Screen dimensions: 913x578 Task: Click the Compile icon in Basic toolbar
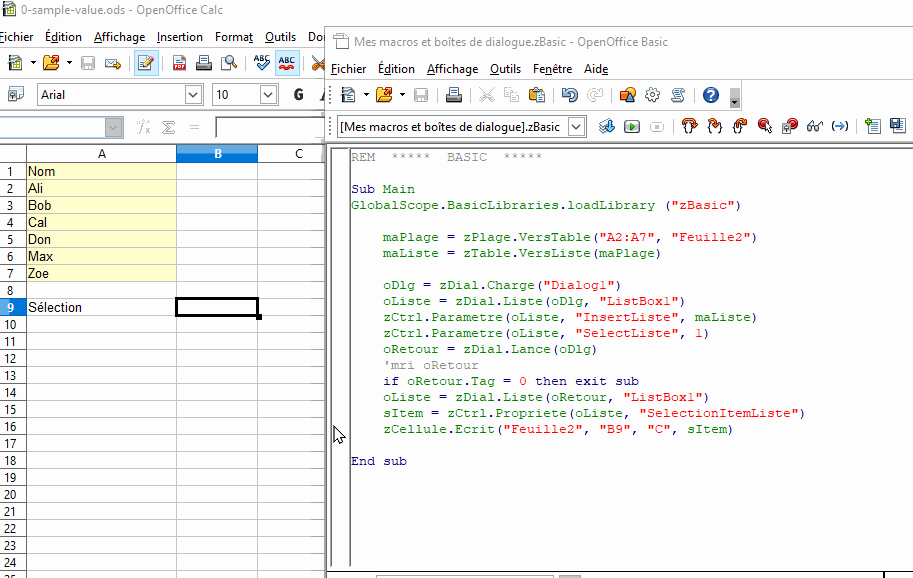tap(607, 126)
